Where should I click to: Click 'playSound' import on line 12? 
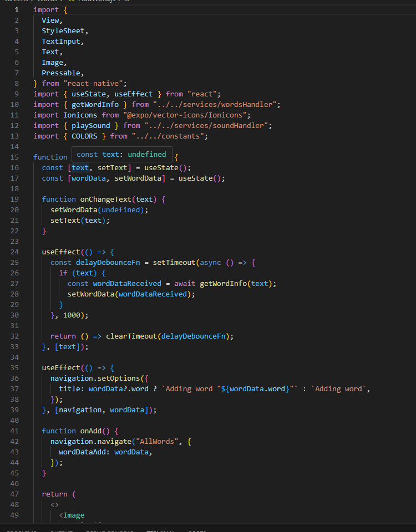click(90, 126)
